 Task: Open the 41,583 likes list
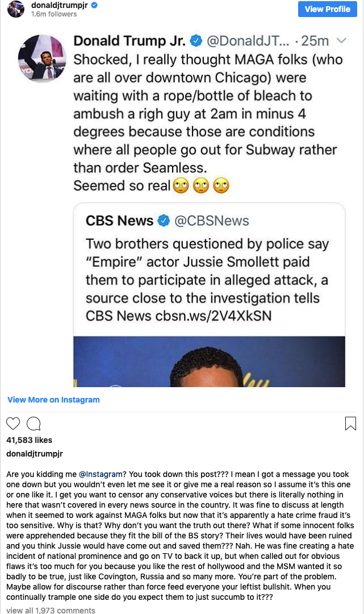(29, 440)
